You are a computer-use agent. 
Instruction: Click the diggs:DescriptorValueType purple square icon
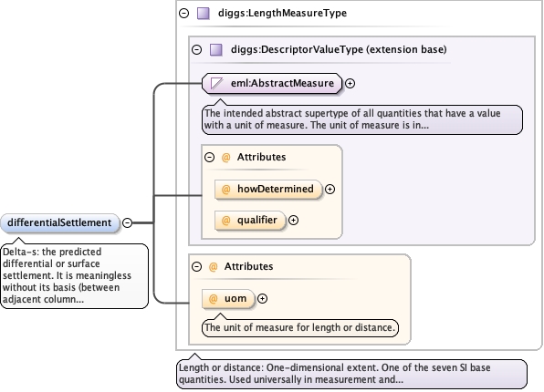tap(216, 49)
